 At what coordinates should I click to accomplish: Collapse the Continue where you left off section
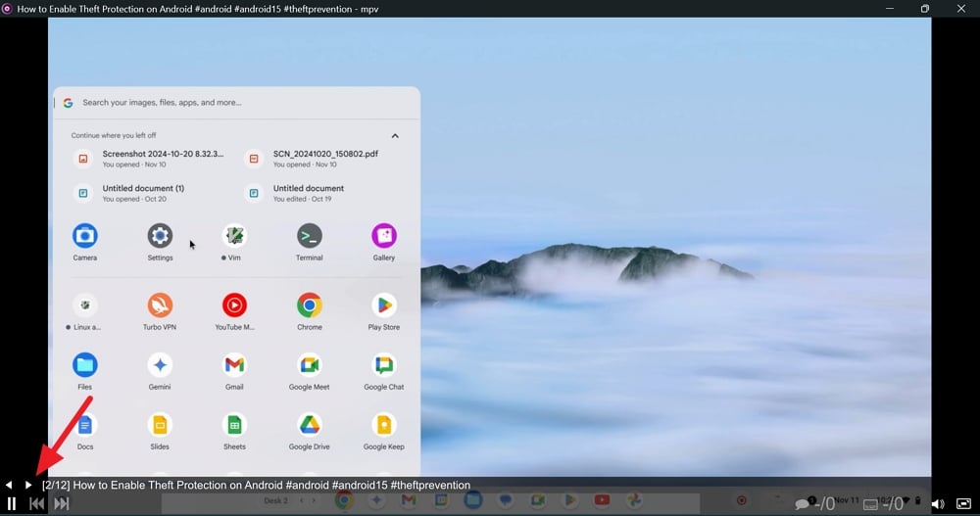tap(395, 135)
